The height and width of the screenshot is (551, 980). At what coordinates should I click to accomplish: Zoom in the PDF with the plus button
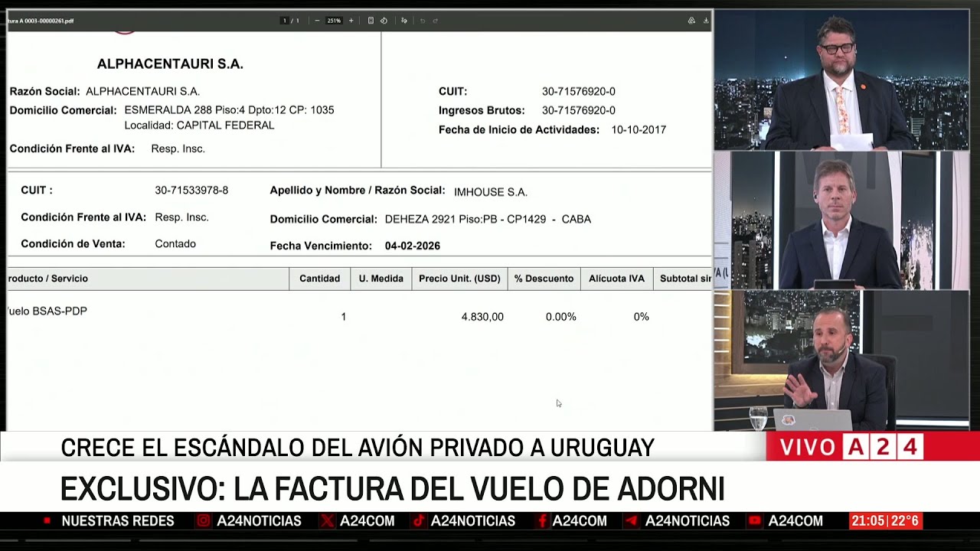pos(351,21)
